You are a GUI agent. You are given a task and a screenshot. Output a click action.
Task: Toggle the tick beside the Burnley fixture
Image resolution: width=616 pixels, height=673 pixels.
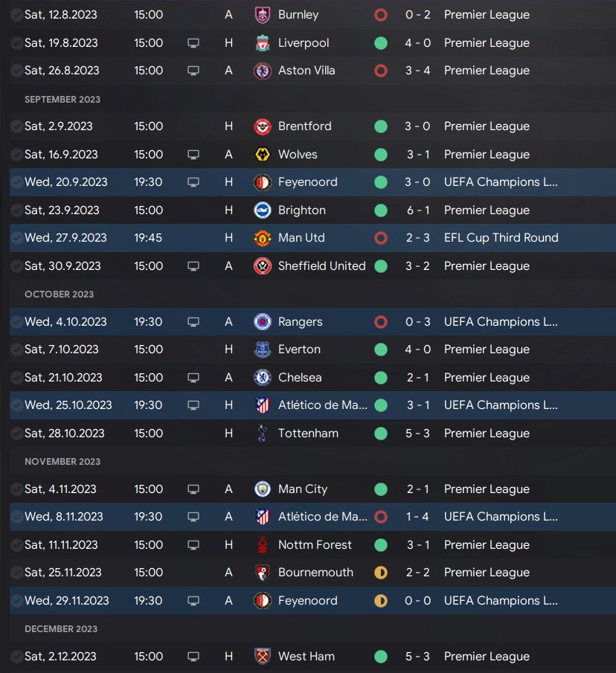(x=16, y=15)
